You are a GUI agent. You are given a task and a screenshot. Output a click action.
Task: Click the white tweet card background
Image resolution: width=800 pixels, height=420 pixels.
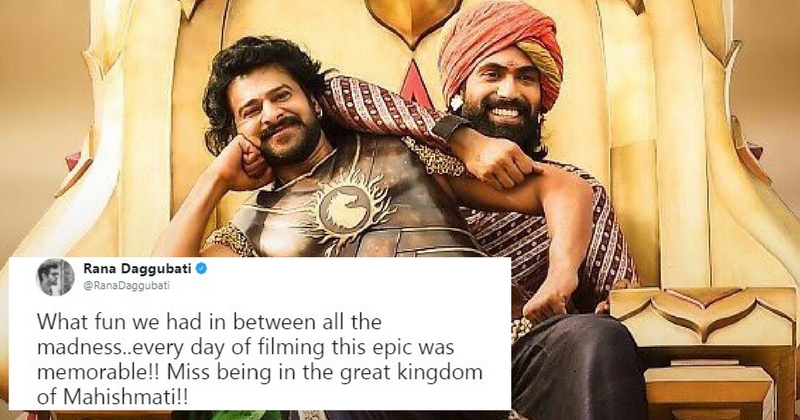(259, 334)
